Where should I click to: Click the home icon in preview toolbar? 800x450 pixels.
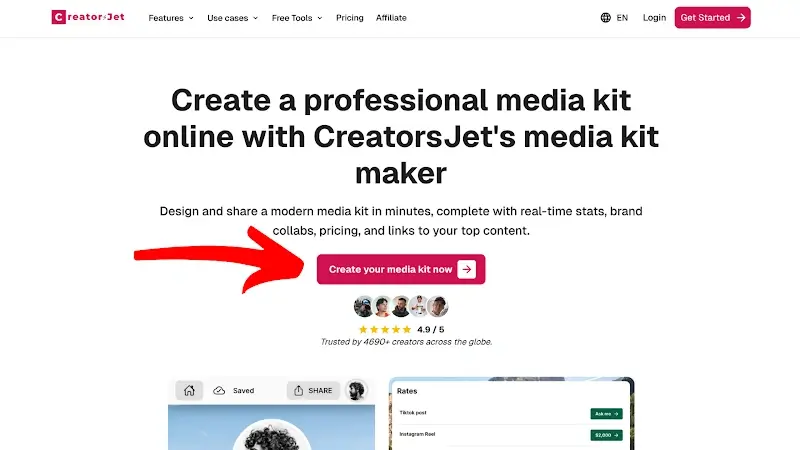coord(189,391)
